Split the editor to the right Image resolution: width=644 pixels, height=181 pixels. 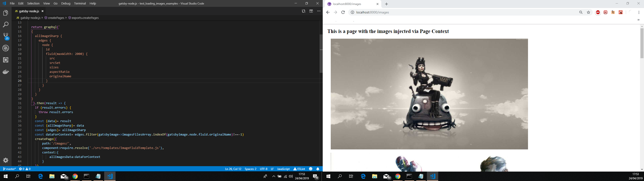pos(311,11)
